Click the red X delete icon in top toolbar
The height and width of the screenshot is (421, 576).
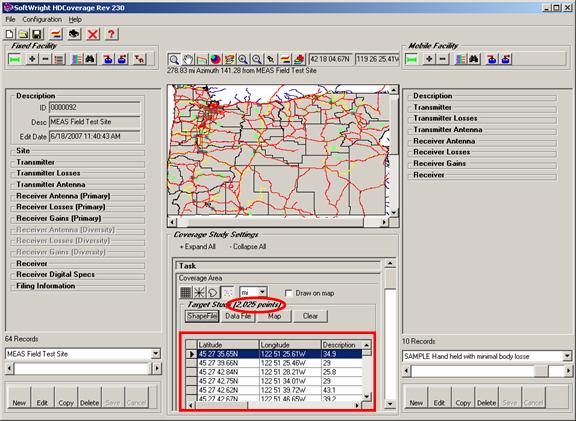[93, 35]
